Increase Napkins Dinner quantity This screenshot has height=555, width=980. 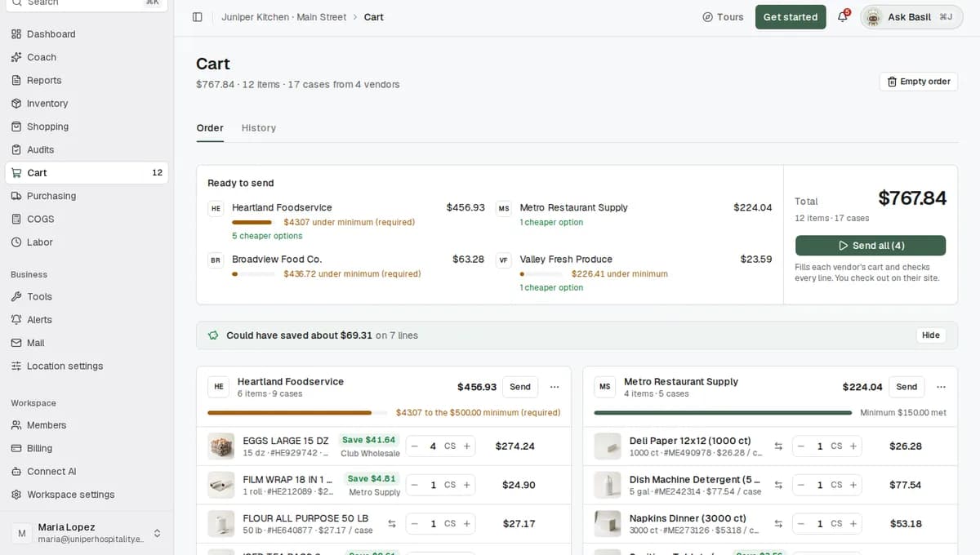click(853, 524)
